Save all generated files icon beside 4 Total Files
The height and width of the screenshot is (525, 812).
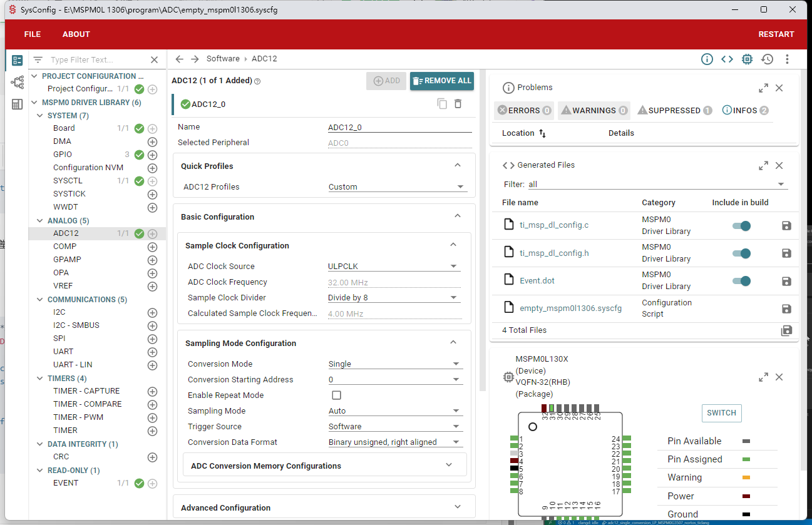click(787, 330)
